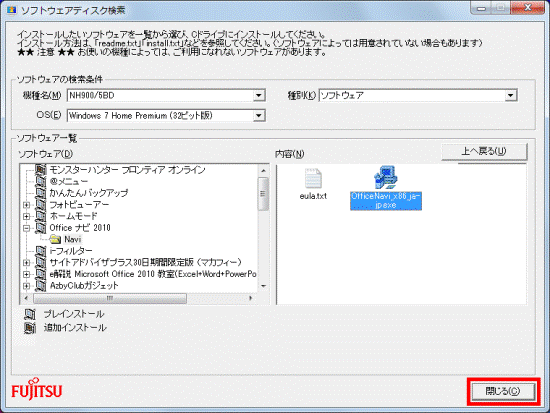The height and width of the screenshot is (413, 550).
Task: Select モンスターハンター フロンティア オンライン in the list
Action: click(x=127, y=170)
